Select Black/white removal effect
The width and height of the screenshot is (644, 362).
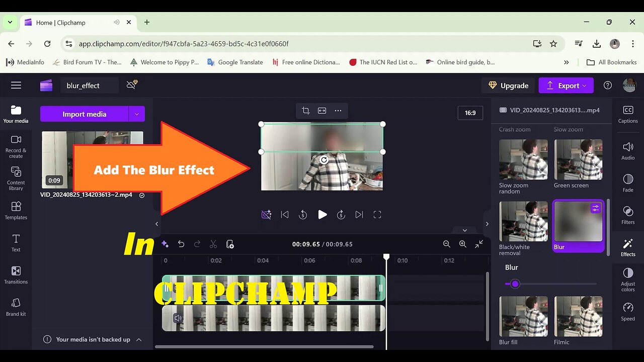point(523,229)
